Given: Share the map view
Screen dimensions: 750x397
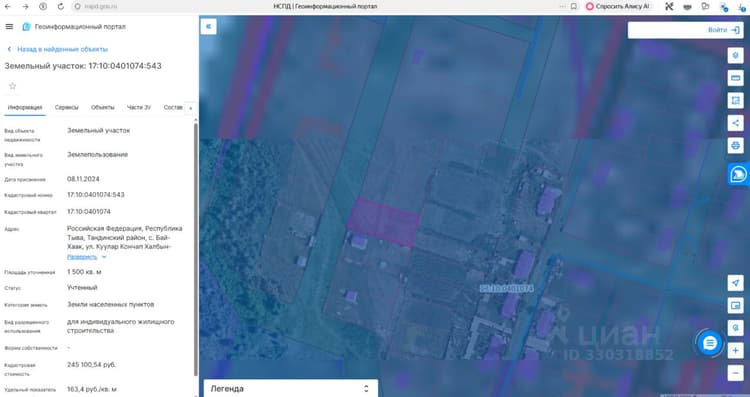Looking at the screenshot, I should tap(736, 123).
